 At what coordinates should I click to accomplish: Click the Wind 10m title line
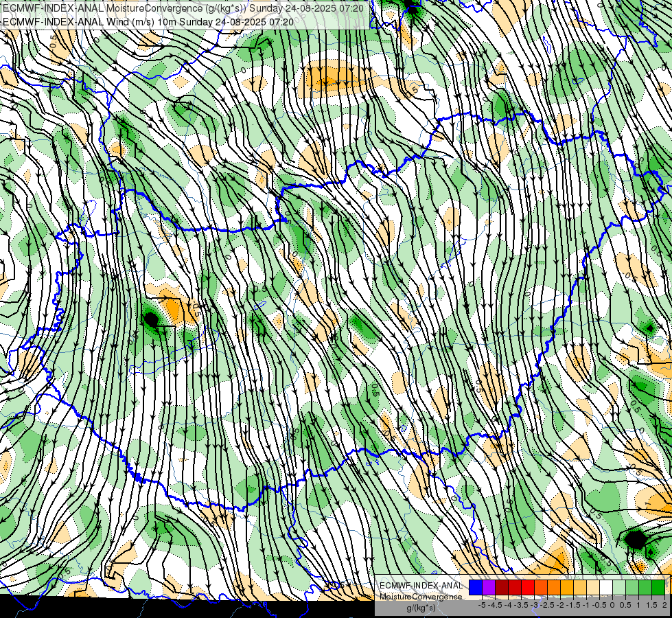[x=148, y=21]
